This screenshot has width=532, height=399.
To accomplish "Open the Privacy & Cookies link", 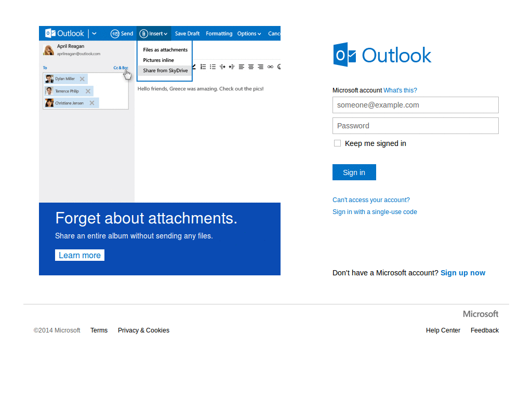I will pos(143,330).
